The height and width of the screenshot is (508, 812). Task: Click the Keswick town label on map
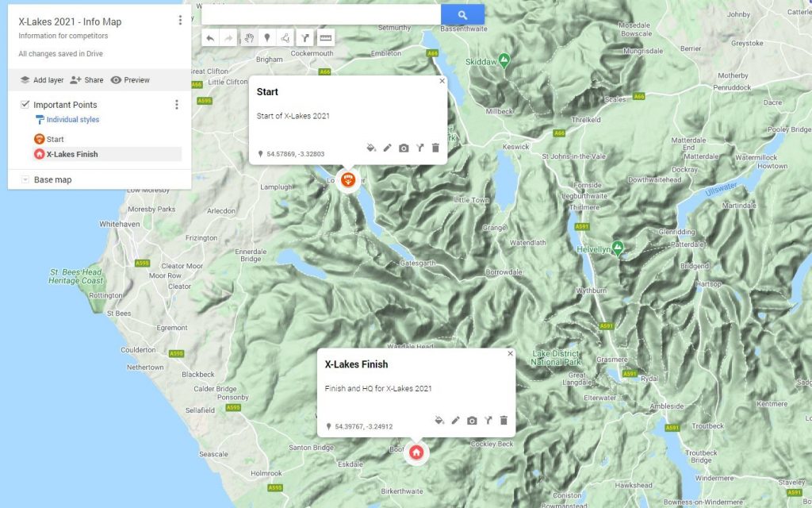pos(515,147)
